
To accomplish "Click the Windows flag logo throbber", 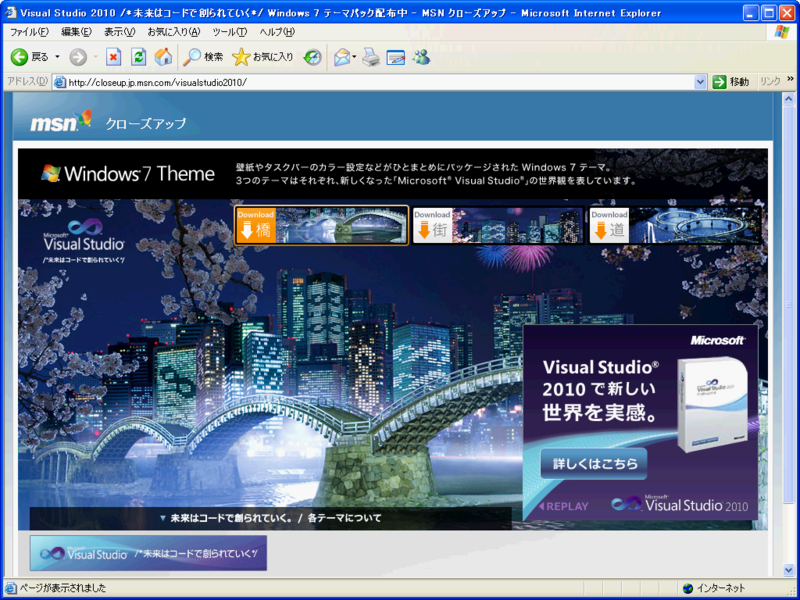I will click(x=781, y=32).
